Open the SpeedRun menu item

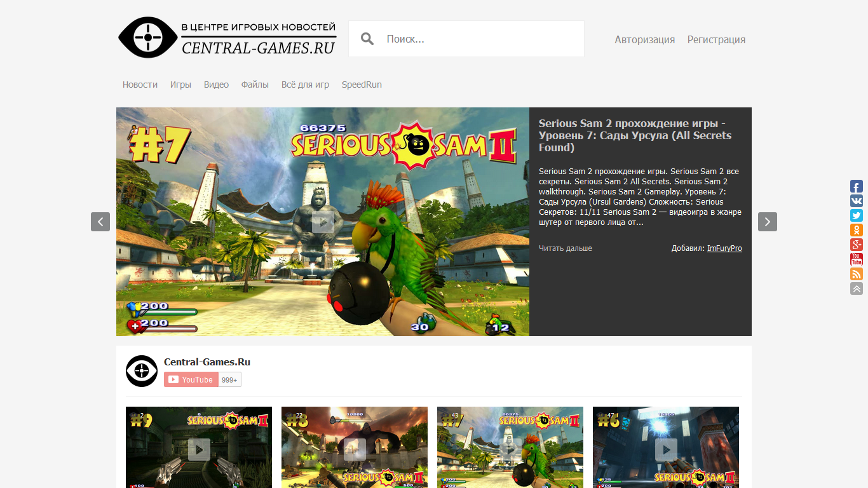[x=362, y=85]
